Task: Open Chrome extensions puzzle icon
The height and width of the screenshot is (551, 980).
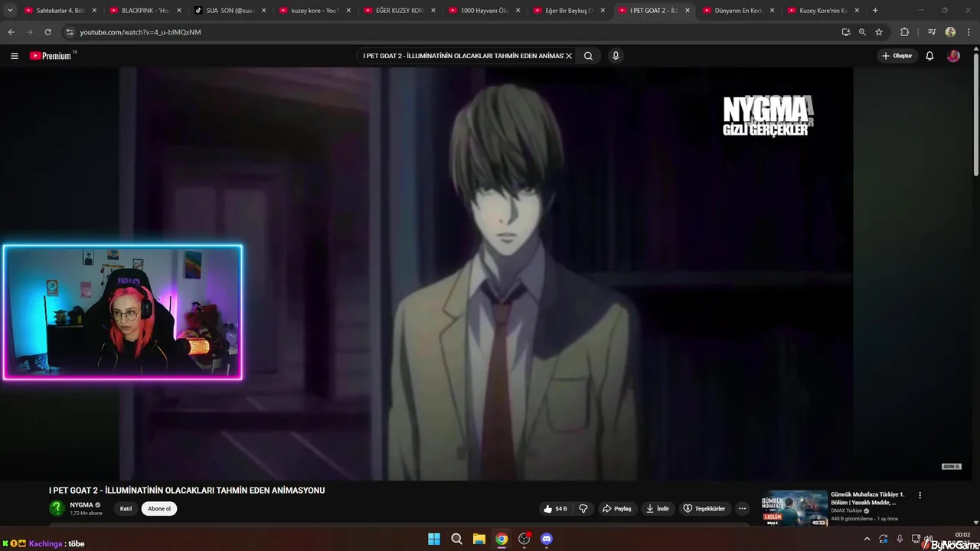Action: [905, 32]
